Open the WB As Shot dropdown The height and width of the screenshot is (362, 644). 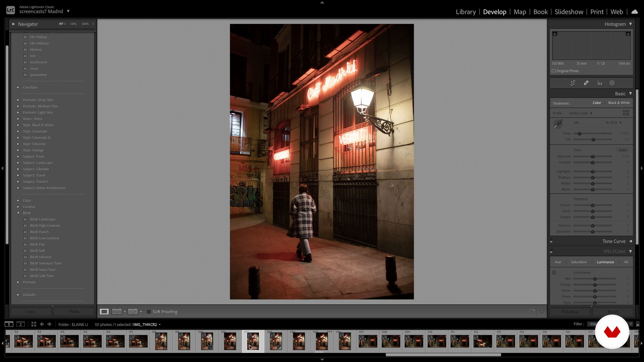point(613,123)
